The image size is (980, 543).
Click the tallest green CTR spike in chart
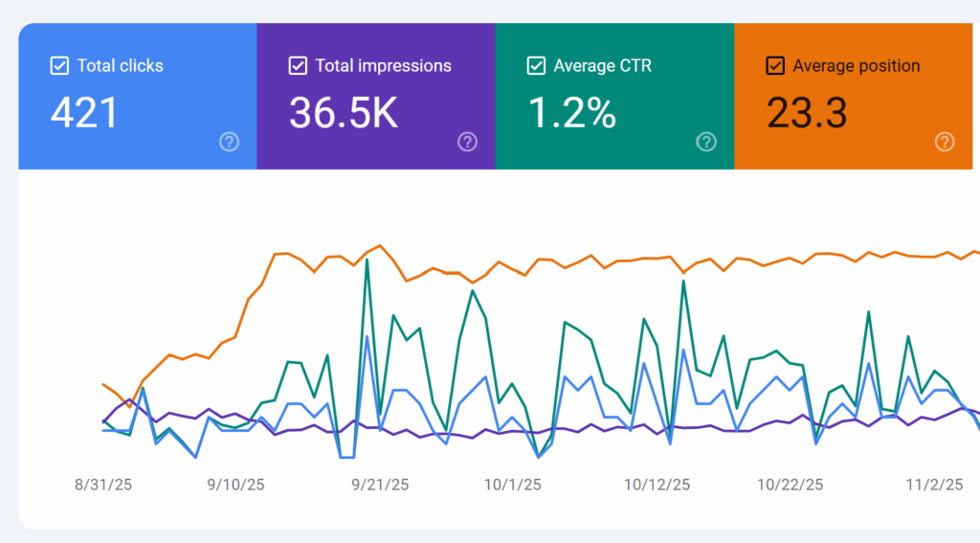[367, 260]
